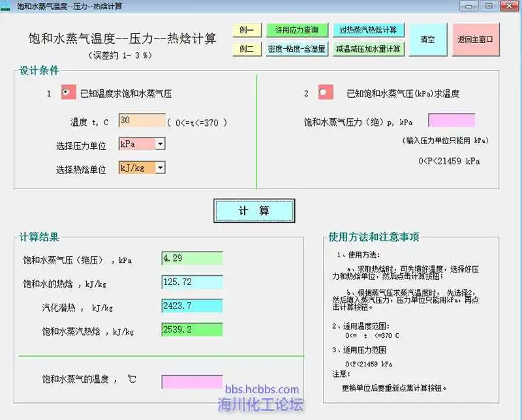Click the 3、适用压力范围 note line

(360, 350)
